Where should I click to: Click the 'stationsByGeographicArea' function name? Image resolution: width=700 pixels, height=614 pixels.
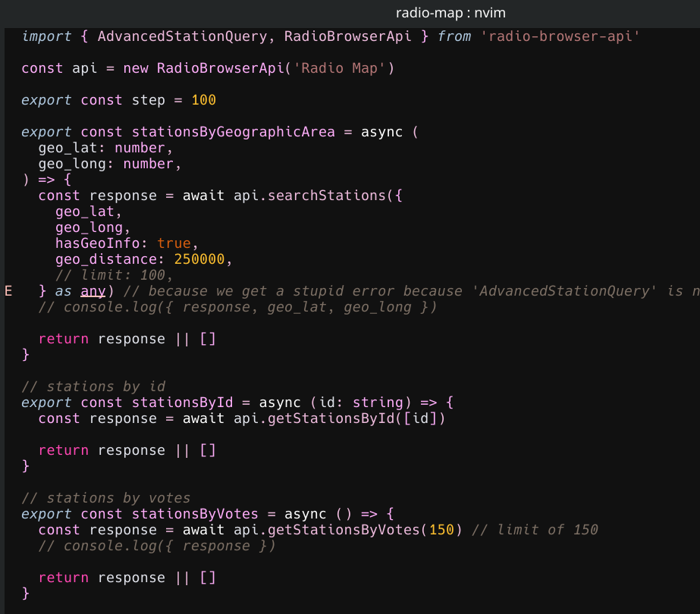(x=233, y=132)
